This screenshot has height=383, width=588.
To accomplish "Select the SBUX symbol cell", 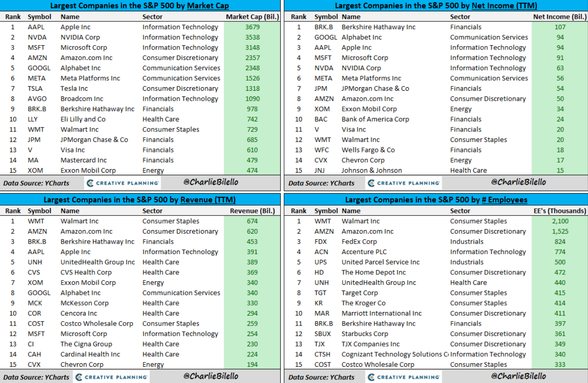I will tap(322, 334).
